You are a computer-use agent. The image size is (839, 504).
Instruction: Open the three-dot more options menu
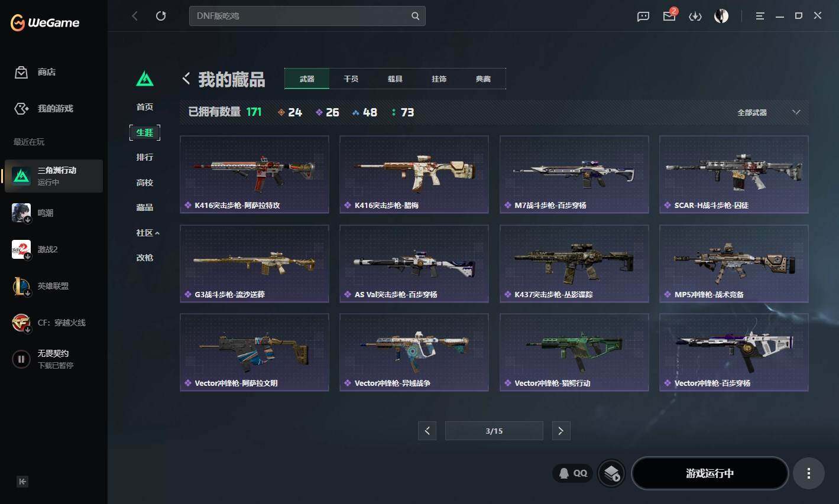pyautogui.click(x=808, y=473)
